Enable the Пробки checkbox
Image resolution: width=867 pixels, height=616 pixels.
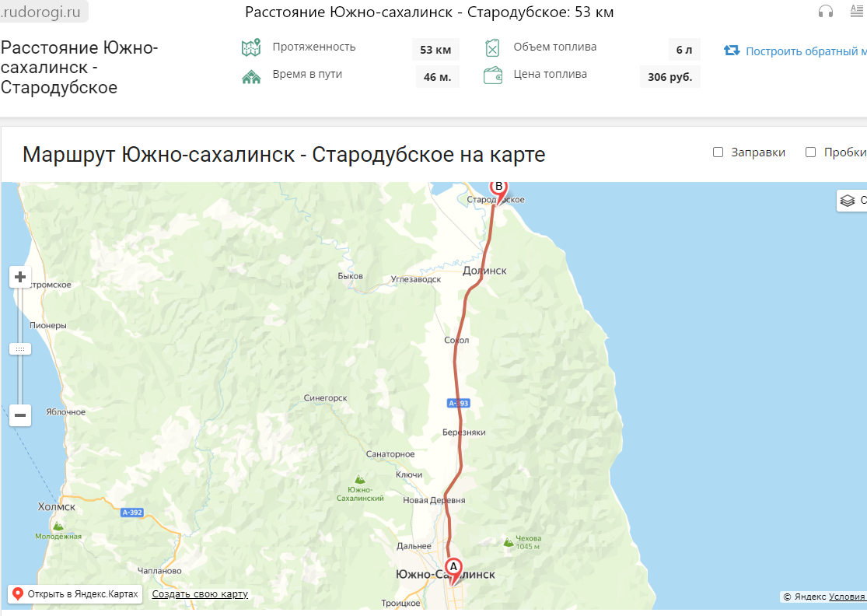(810, 152)
